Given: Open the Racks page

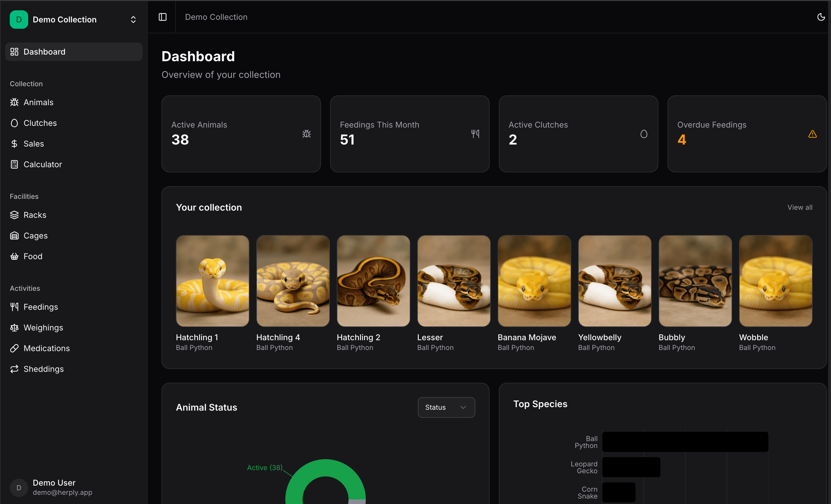Looking at the screenshot, I should pos(74,215).
